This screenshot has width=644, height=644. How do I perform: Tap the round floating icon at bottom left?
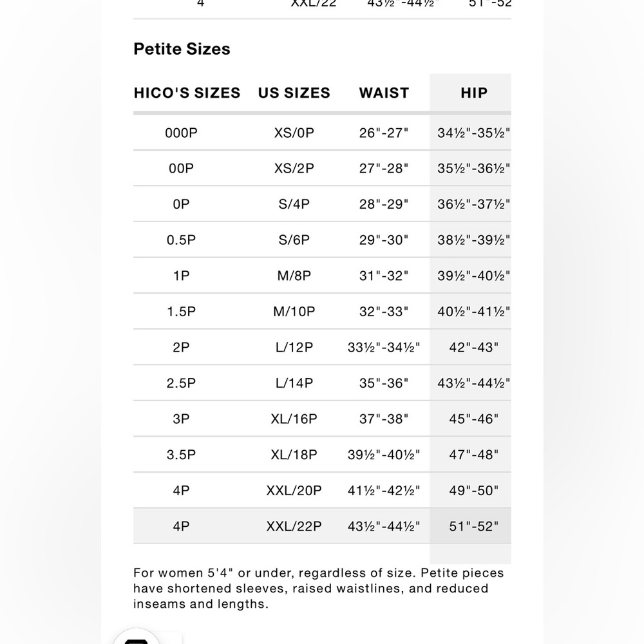point(137,637)
